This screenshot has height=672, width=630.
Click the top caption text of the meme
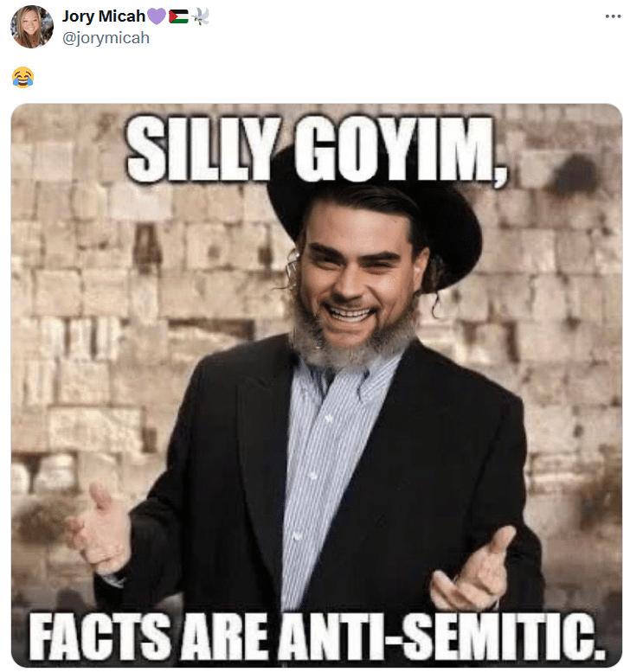click(317, 149)
